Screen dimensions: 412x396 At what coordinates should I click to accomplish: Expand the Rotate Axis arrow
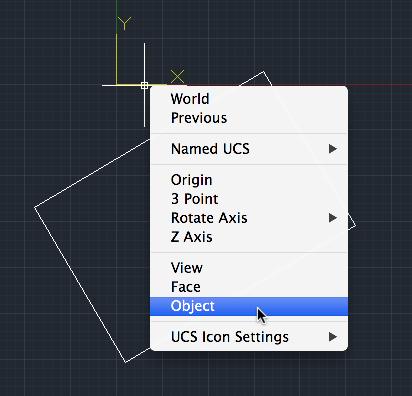[x=333, y=218]
